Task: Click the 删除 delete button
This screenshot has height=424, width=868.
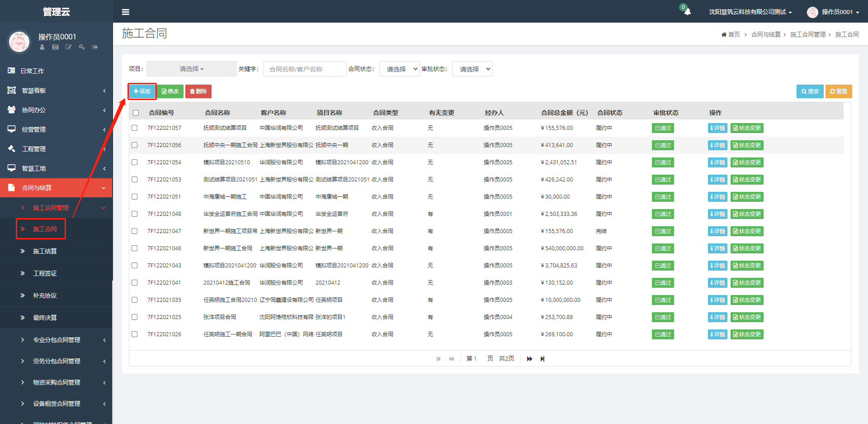Action: [198, 91]
